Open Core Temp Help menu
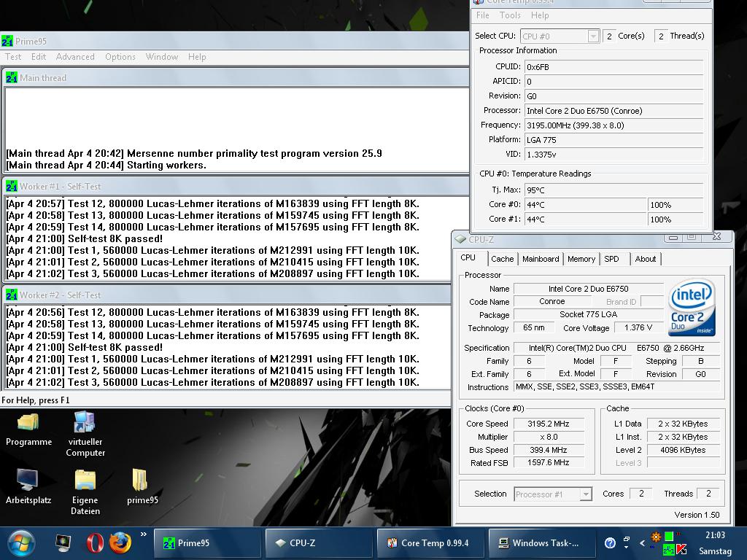Image resolution: width=747 pixels, height=560 pixels. coord(540,15)
